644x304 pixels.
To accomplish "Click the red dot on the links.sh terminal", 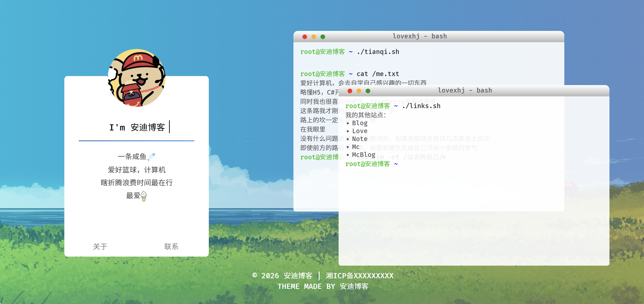I will click(x=350, y=91).
